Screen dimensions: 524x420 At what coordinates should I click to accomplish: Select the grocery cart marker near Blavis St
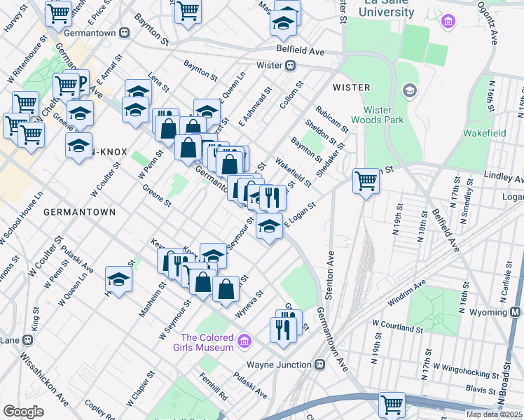[x=392, y=405]
